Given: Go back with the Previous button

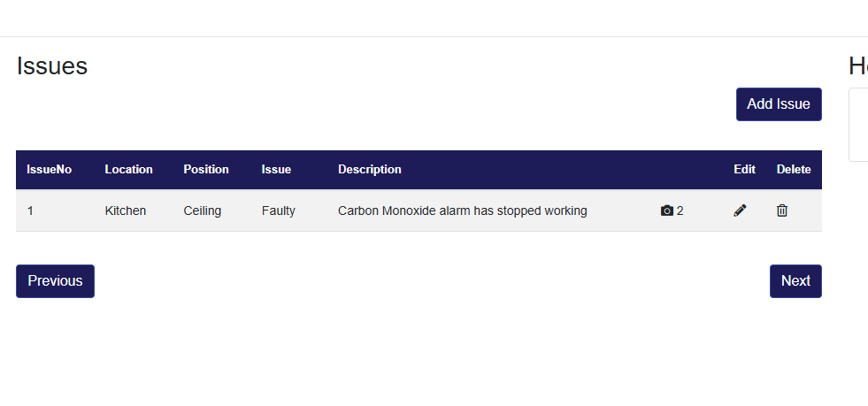Looking at the screenshot, I should tap(55, 281).
